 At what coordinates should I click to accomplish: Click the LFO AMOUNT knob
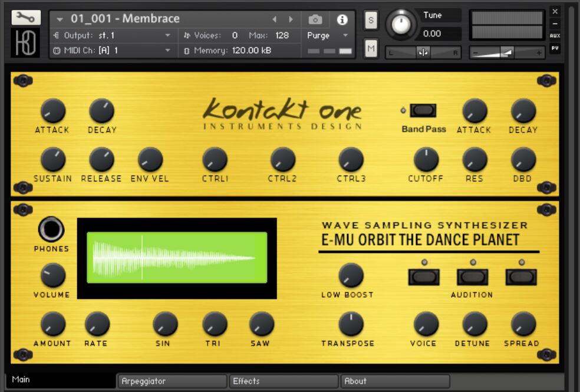tap(53, 324)
